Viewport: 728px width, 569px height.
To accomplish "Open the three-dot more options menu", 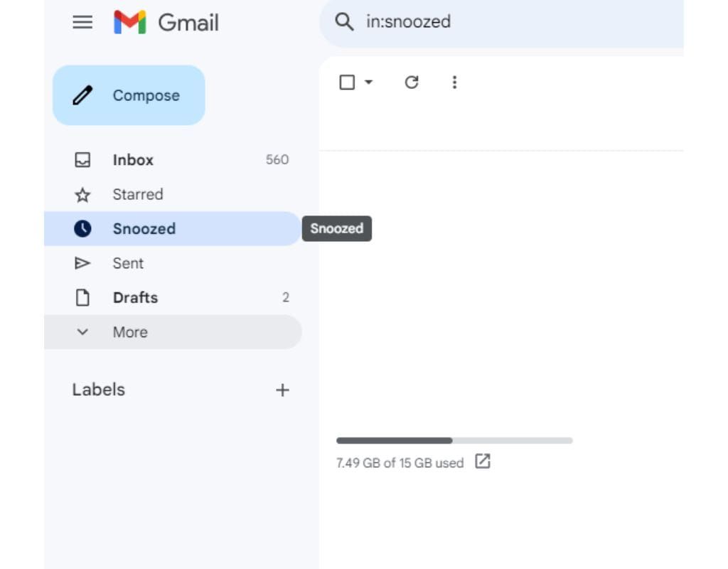I will pyautogui.click(x=454, y=82).
